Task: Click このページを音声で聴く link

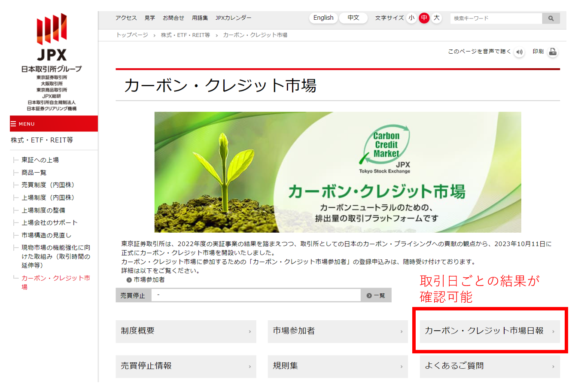Action: pos(479,52)
